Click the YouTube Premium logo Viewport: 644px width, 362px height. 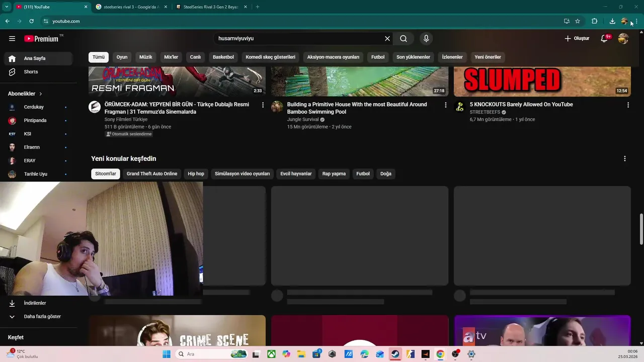(x=41, y=39)
